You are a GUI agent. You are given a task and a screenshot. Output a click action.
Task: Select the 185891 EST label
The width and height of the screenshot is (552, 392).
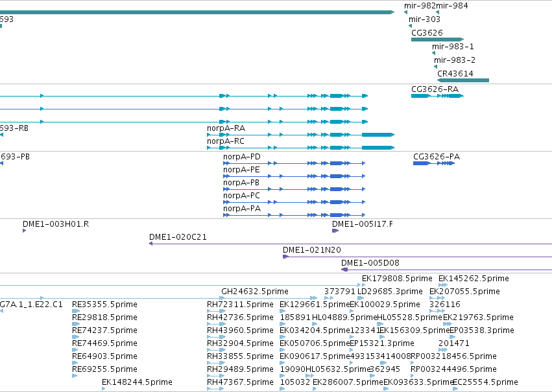click(x=295, y=318)
